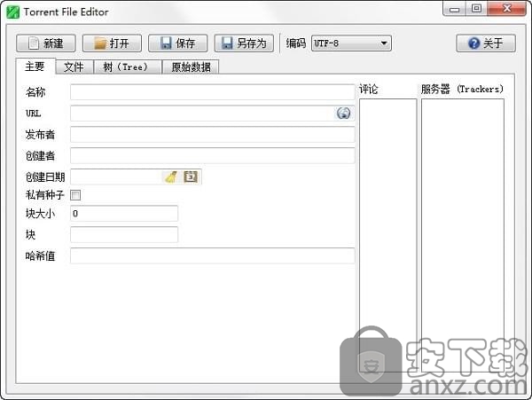Expand the UTF-8 编码 encoding dropdown
Screen dimensions: 532x400
point(351,43)
